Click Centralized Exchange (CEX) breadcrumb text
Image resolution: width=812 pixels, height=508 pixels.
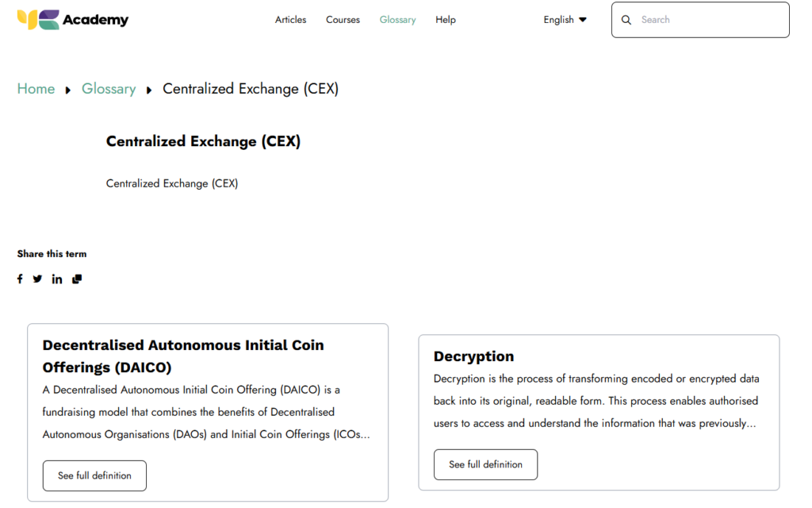coord(251,89)
